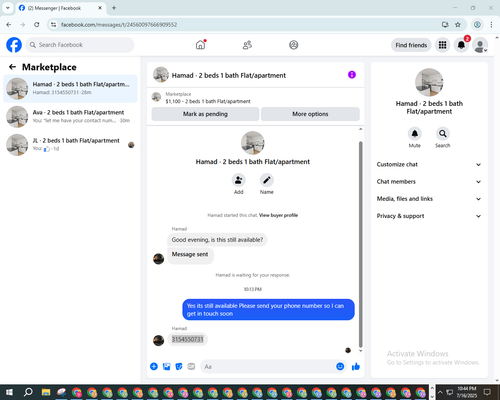Expand the Privacy & support section
The height and width of the screenshot is (400, 500).
pos(429,216)
